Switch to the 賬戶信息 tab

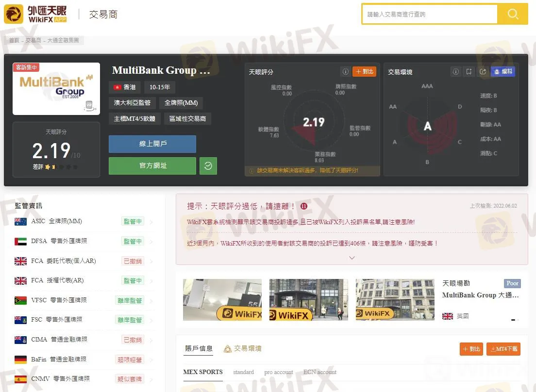click(199, 348)
